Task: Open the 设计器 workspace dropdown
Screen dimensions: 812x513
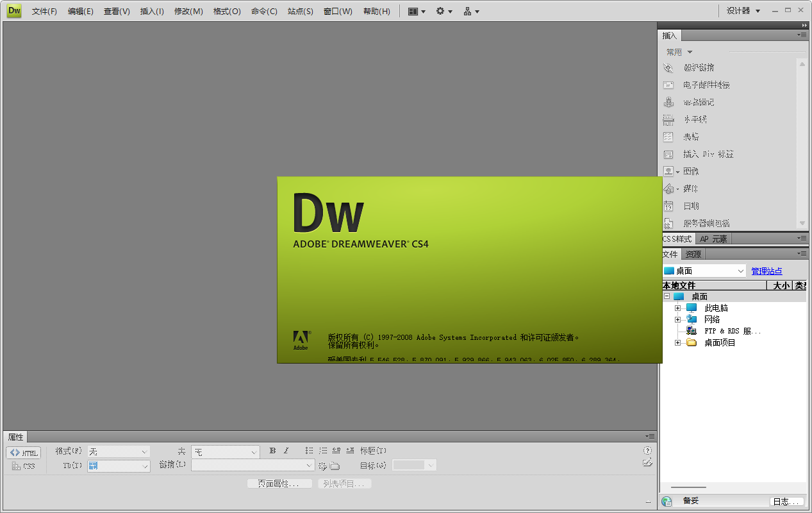Action: (x=743, y=11)
